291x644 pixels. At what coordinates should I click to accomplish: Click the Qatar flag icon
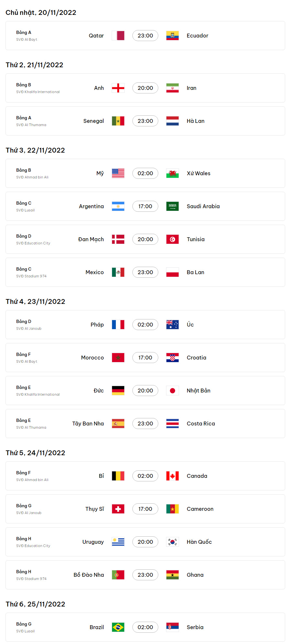(x=118, y=36)
